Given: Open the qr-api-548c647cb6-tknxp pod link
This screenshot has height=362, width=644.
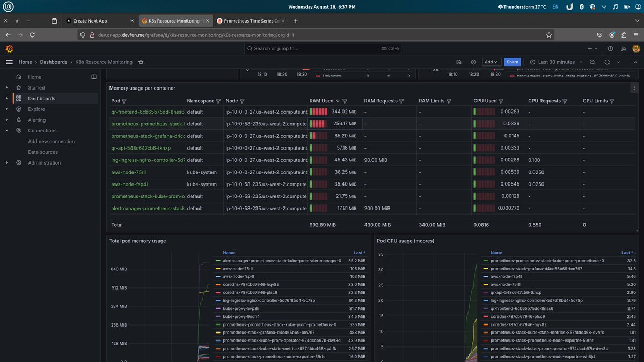Looking at the screenshot, I should (141, 148).
